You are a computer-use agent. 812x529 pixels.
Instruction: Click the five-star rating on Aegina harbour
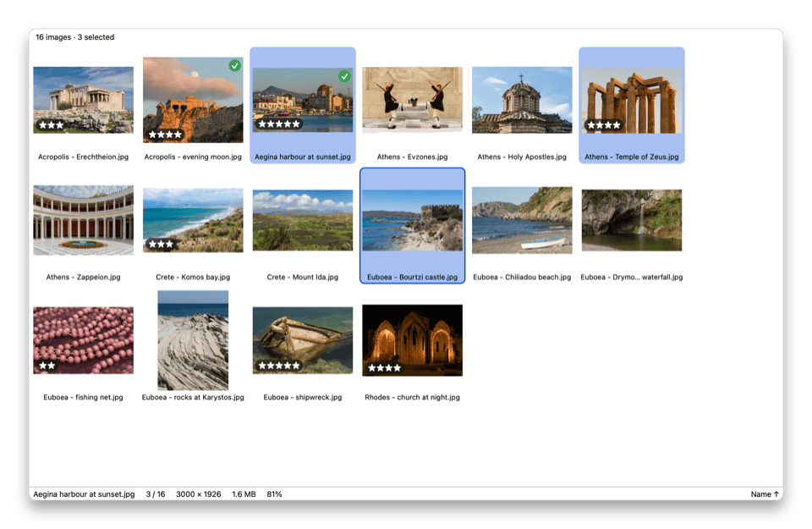(x=279, y=124)
